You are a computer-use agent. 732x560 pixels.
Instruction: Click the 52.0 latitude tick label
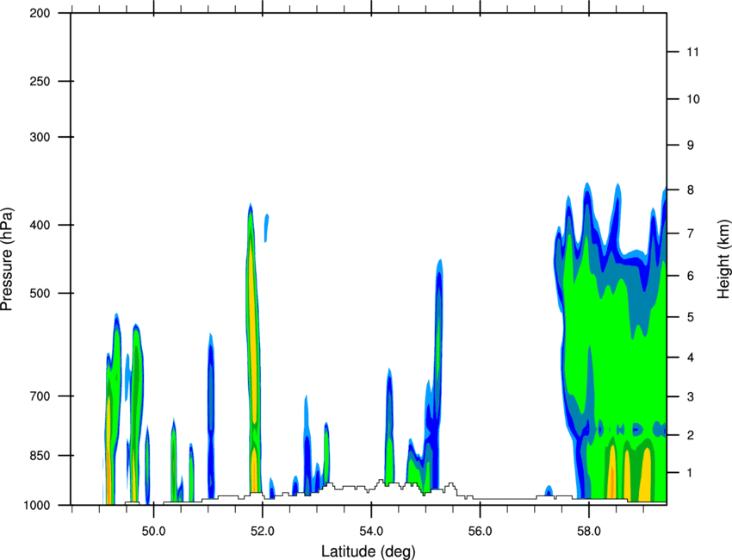tap(263, 532)
